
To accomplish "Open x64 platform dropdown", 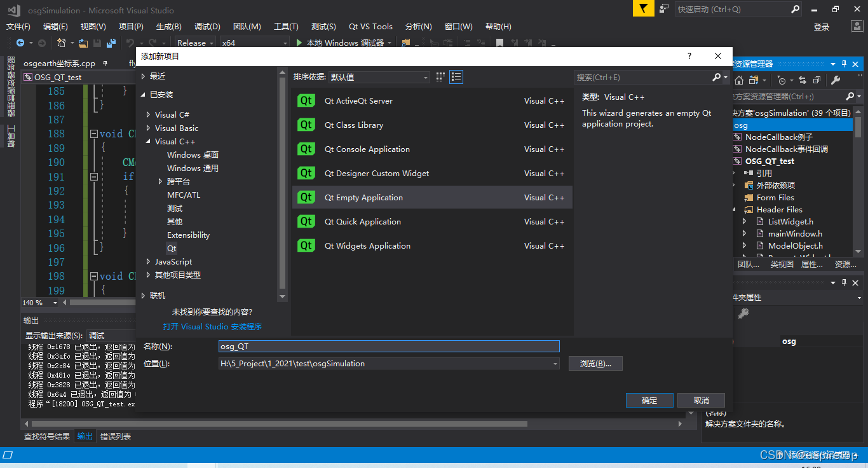I will tap(285, 43).
